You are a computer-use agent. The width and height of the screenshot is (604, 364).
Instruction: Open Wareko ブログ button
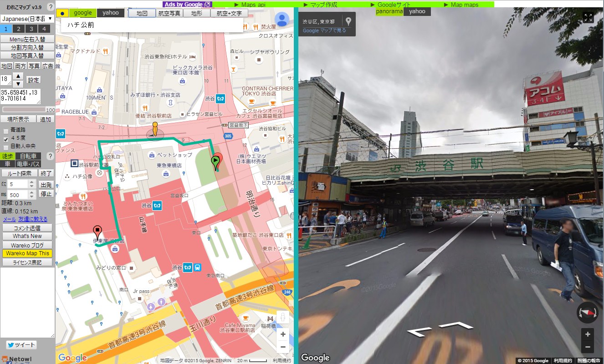point(27,245)
